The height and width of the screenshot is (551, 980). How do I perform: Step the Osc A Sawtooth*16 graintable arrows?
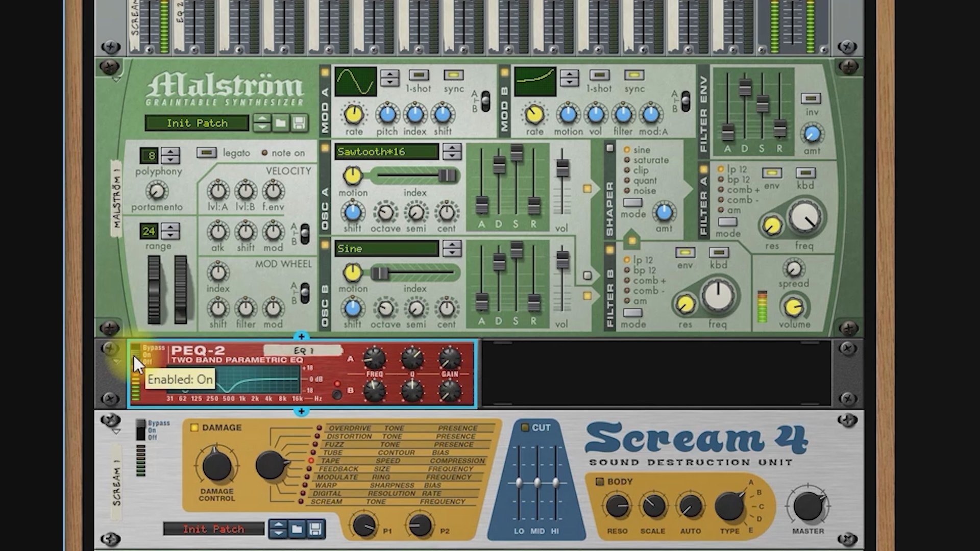452,152
